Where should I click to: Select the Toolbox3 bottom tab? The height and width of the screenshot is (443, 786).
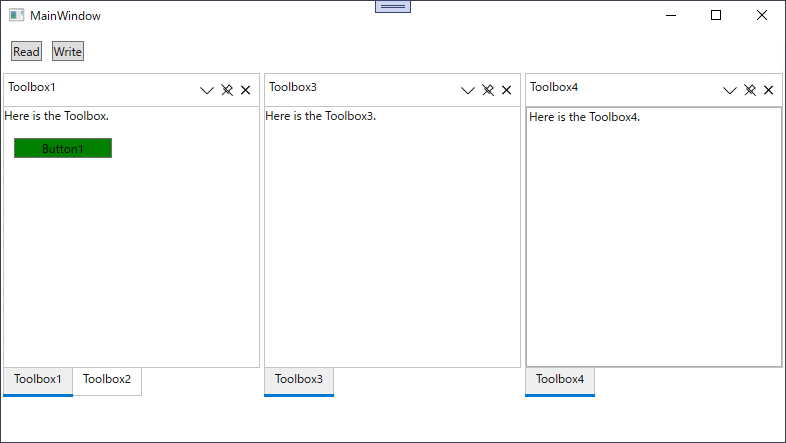[x=299, y=379]
